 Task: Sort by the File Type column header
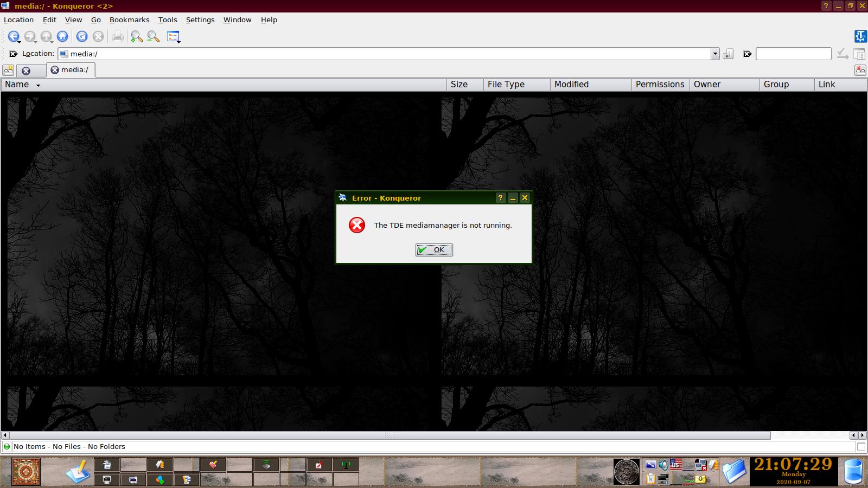(516, 85)
